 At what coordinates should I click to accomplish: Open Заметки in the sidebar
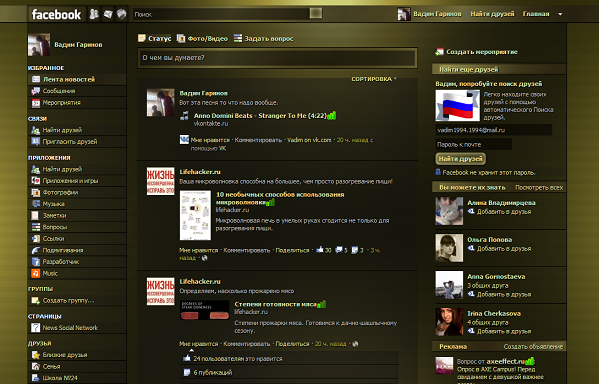pyautogui.click(x=77, y=215)
